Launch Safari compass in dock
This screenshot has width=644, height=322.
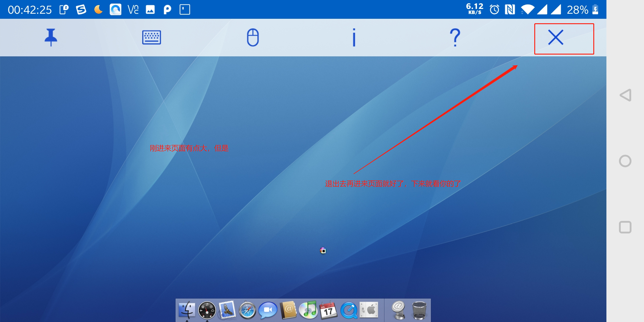point(247,310)
